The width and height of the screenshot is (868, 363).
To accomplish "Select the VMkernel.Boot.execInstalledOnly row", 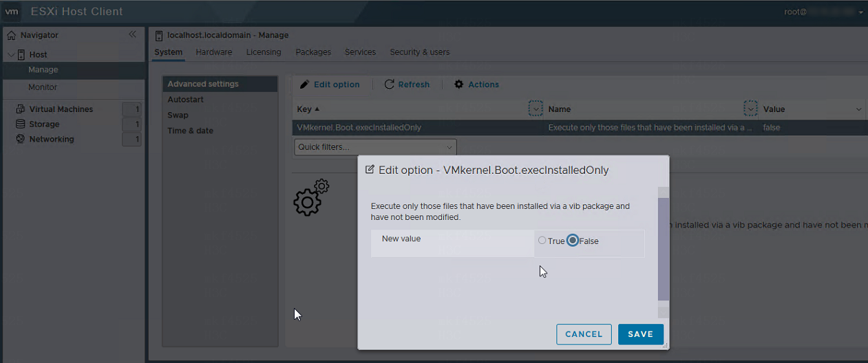I will [x=580, y=128].
